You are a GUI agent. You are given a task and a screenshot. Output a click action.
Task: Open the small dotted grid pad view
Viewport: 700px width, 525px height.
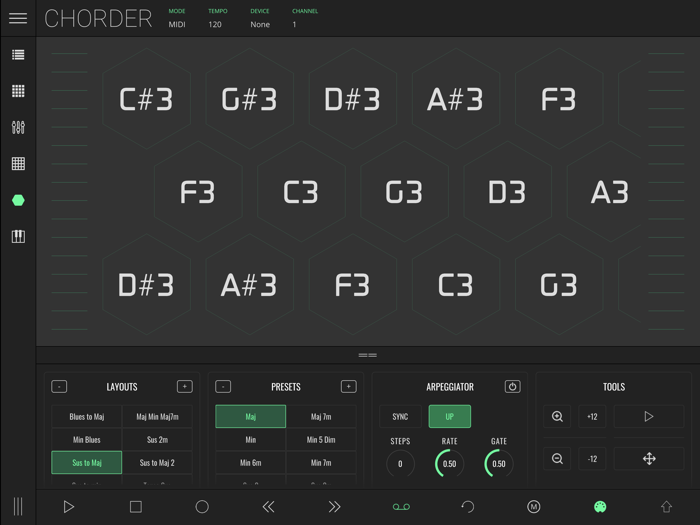pyautogui.click(x=18, y=91)
